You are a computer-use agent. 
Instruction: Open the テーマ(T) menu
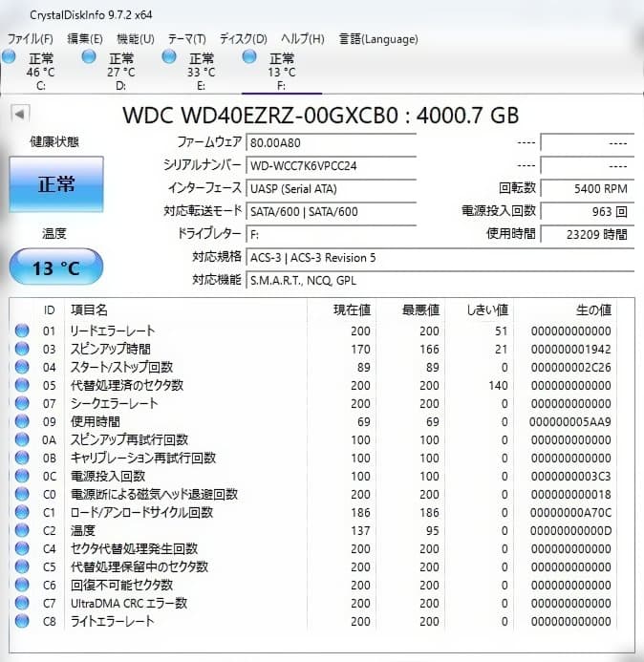(186, 39)
